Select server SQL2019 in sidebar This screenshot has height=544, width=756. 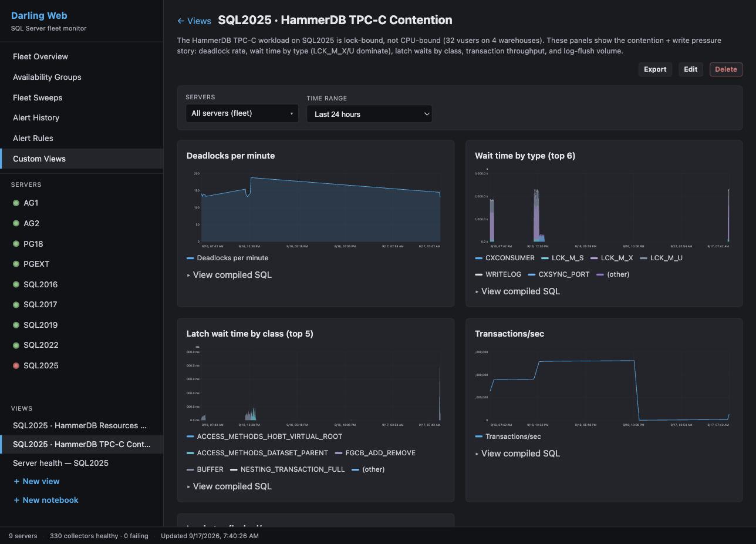coord(82,325)
